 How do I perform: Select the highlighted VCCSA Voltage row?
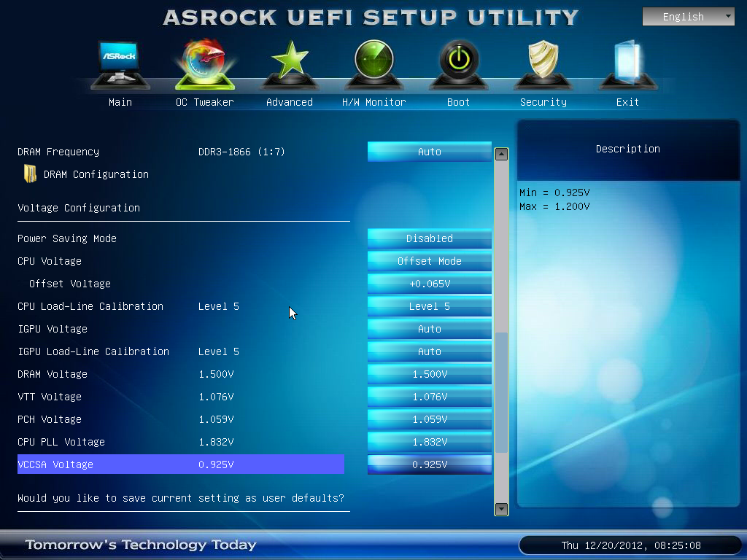point(181,464)
